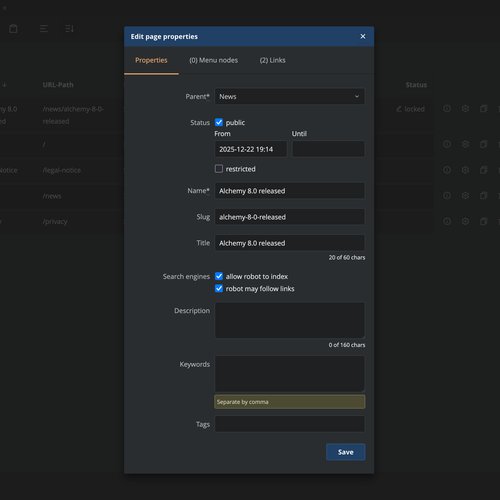500x500 pixels.
Task: Toggle the allow robot to index checkbox
Action: click(x=219, y=276)
